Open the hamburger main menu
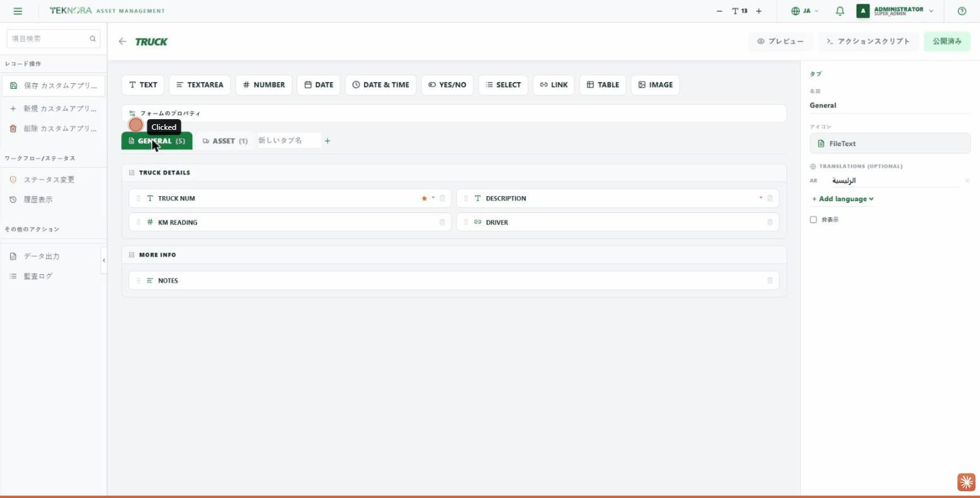The image size is (980, 498). coord(18,11)
